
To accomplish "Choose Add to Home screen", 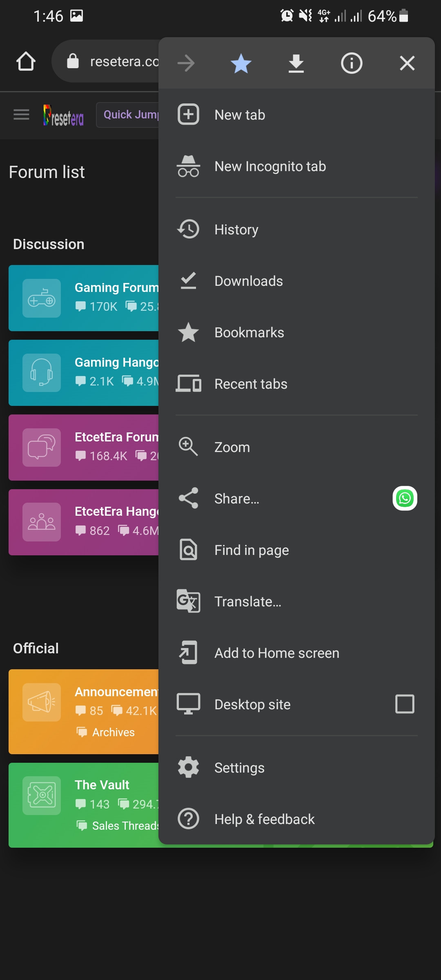I will pos(296,653).
